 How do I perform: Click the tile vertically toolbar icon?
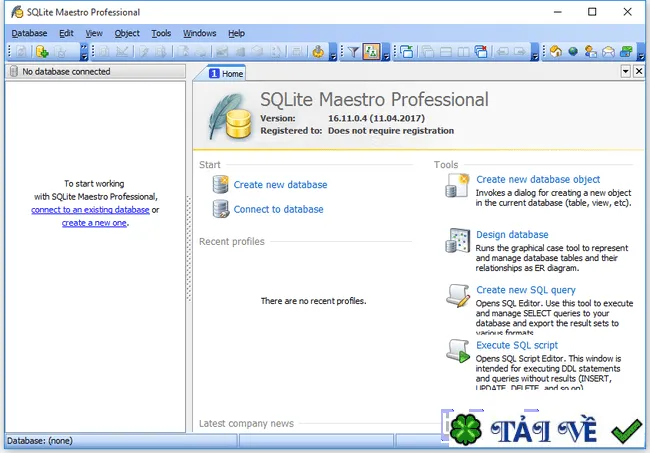click(463, 52)
